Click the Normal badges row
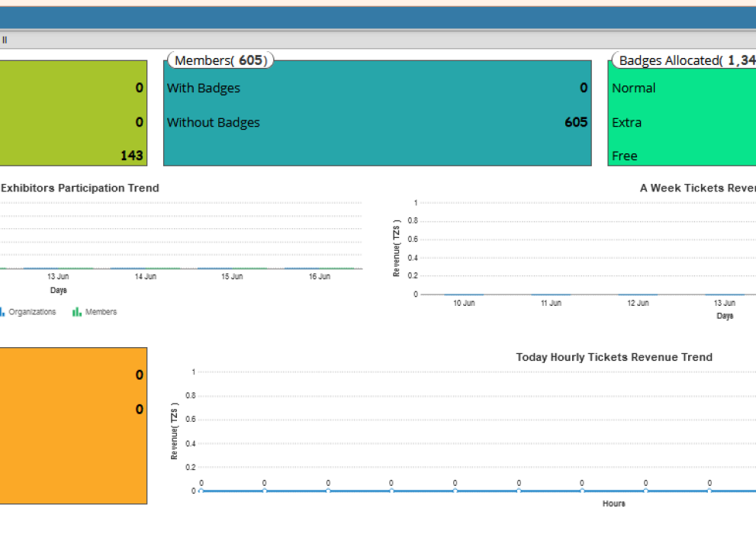This screenshot has height=534, width=756. click(x=634, y=88)
